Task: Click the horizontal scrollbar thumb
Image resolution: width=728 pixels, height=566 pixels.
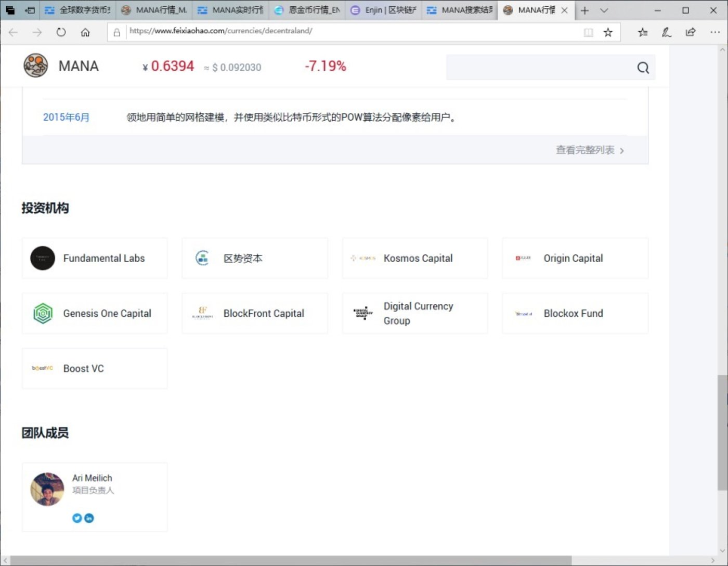Action: 291,561
